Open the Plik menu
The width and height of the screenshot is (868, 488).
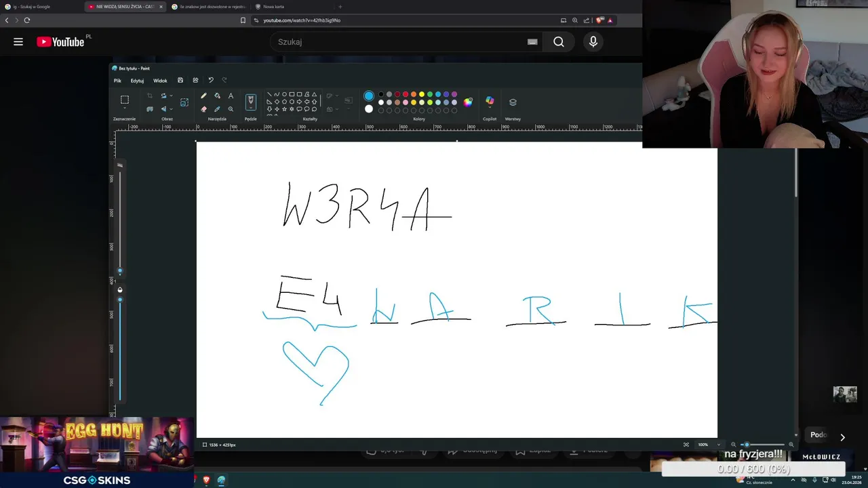coord(117,81)
